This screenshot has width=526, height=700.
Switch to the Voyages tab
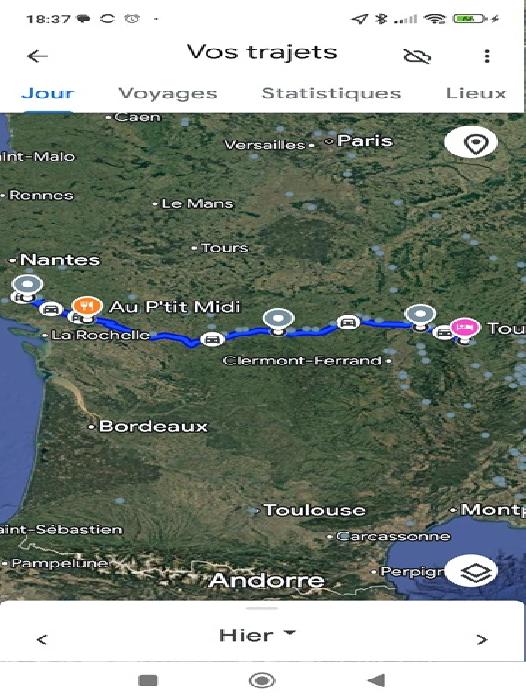point(168,93)
